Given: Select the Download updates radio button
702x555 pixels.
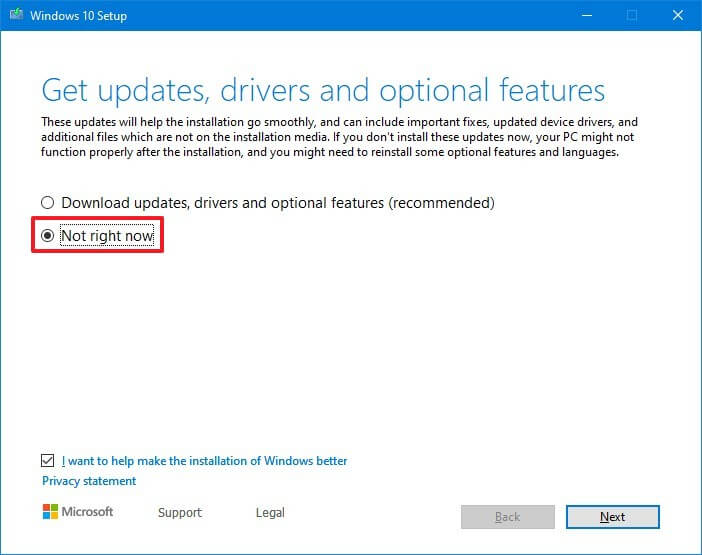Looking at the screenshot, I should 48,203.
